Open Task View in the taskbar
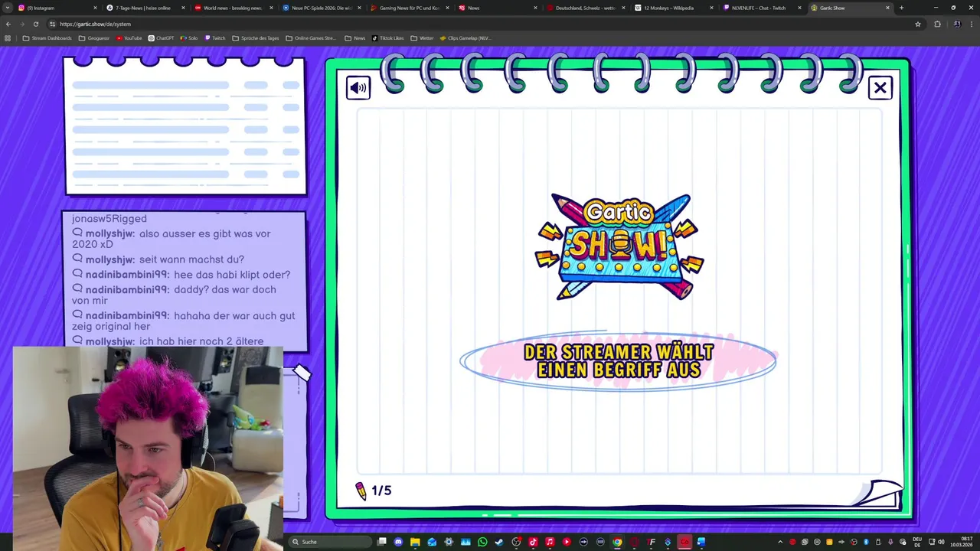980x551 pixels. (x=382, y=542)
